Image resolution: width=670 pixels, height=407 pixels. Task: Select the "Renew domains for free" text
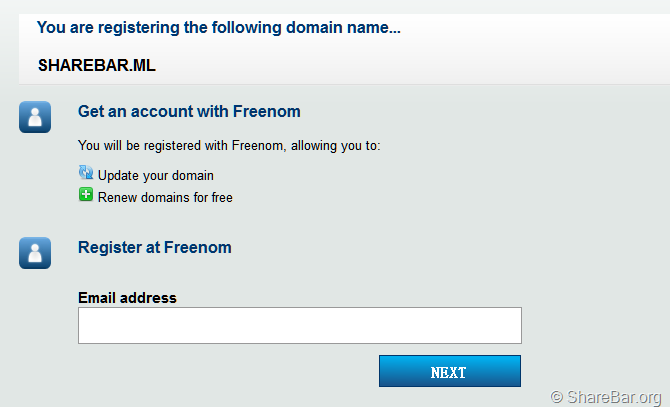[x=165, y=197]
